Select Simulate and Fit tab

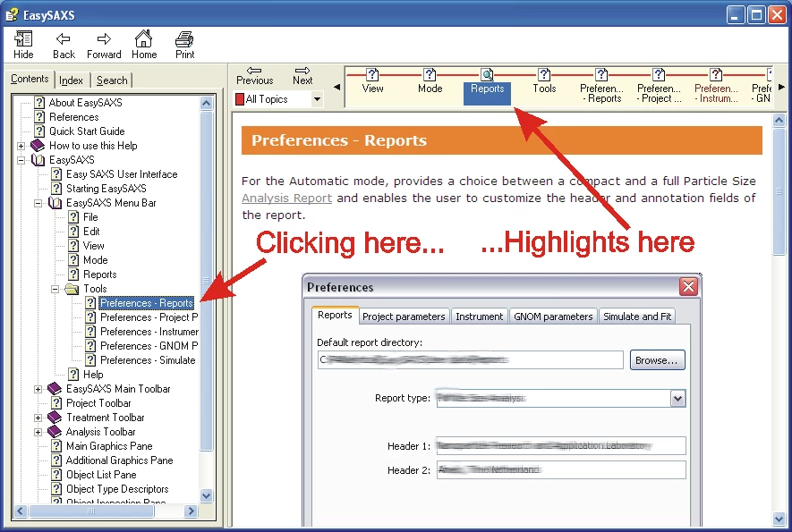pyautogui.click(x=637, y=317)
